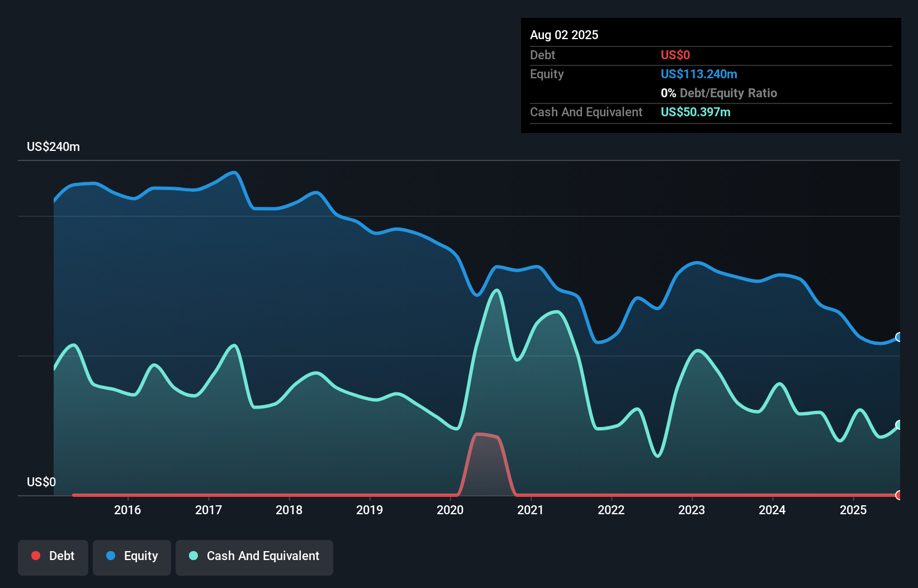Select the 2016 year label
Viewport: 918px width, 588px height.
click(x=128, y=510)
